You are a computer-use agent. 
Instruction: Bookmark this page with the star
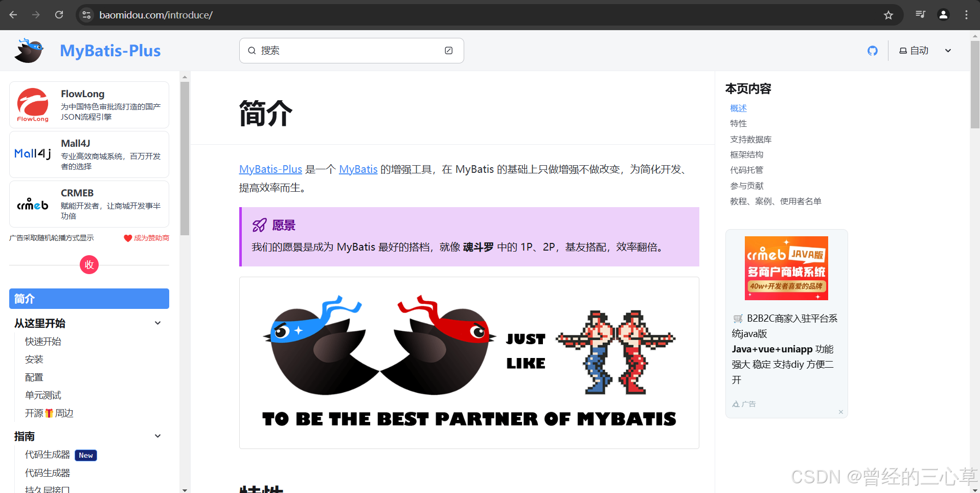click(888, 15)
